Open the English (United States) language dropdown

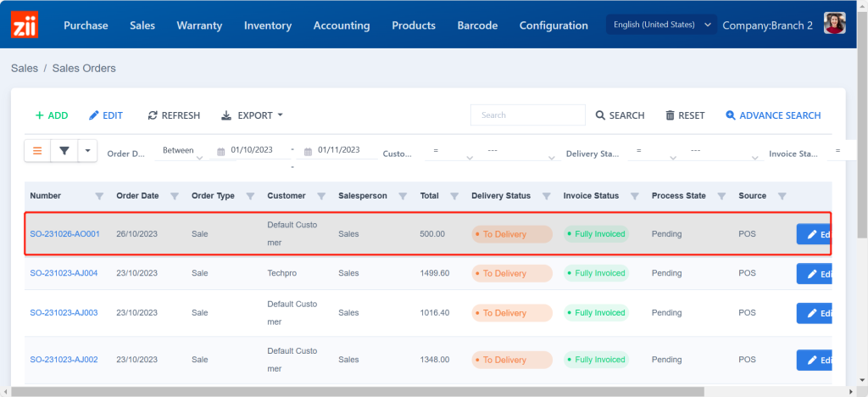click(662, 25)
